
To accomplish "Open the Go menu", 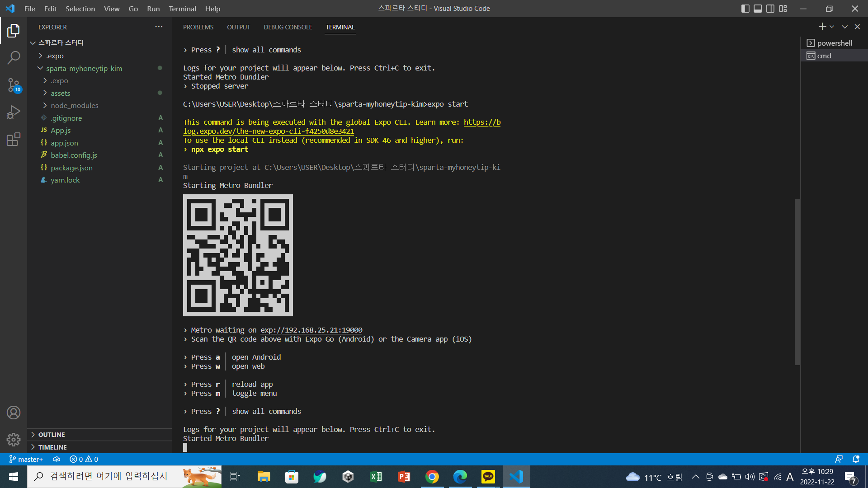I will tap(133, 9).
